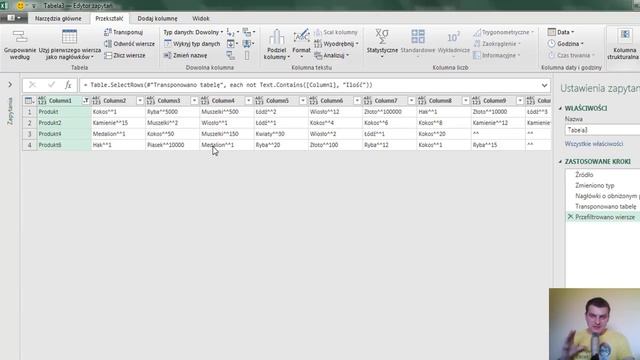Open the Dodaj kolumnę tab
The width and height of the screenshot is (640, 360).
pos(157,18)
